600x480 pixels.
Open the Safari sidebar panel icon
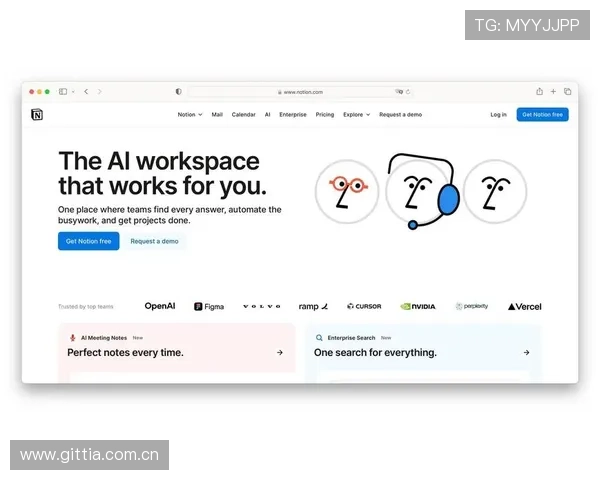tap(64, 91)
